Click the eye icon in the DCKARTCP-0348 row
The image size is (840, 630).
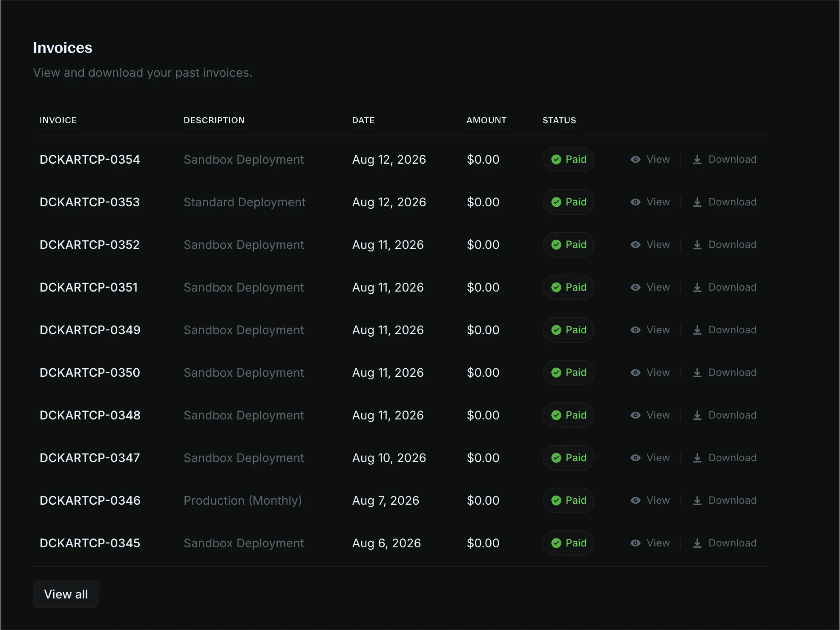pos(635,415)
